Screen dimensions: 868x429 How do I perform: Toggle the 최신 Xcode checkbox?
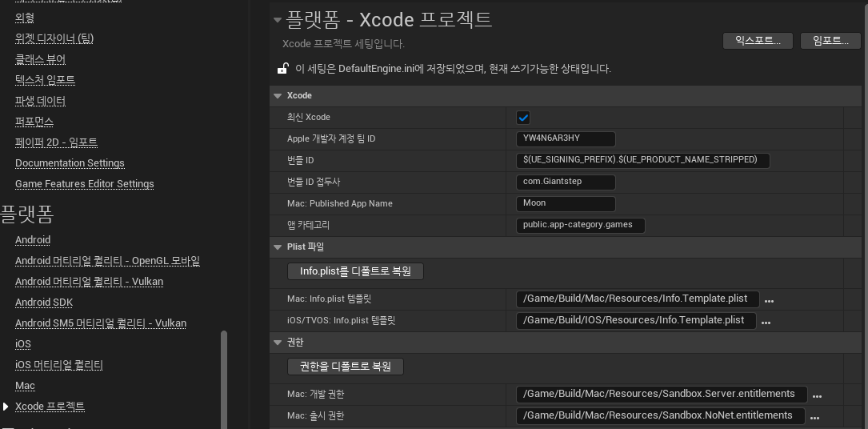tap(523, 118)
